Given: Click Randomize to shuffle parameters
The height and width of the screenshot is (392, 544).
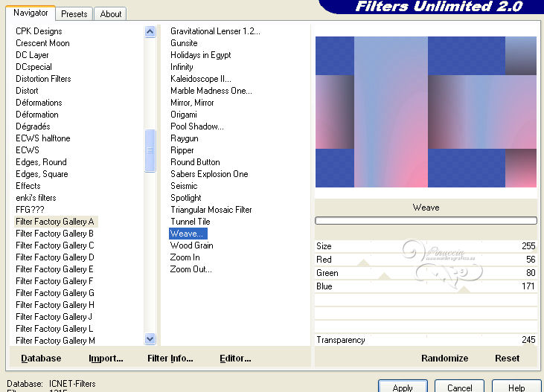Looking at the screenshot, I should [444, 358].
